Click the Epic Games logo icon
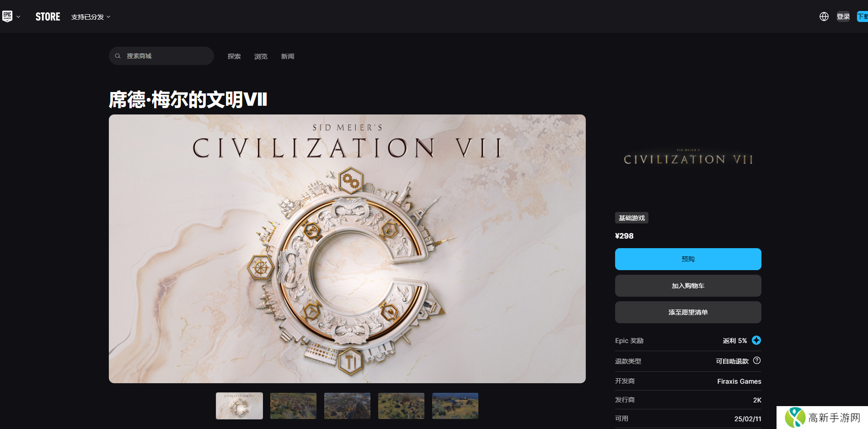Screen dimensions: 868x429 (7, 16)
